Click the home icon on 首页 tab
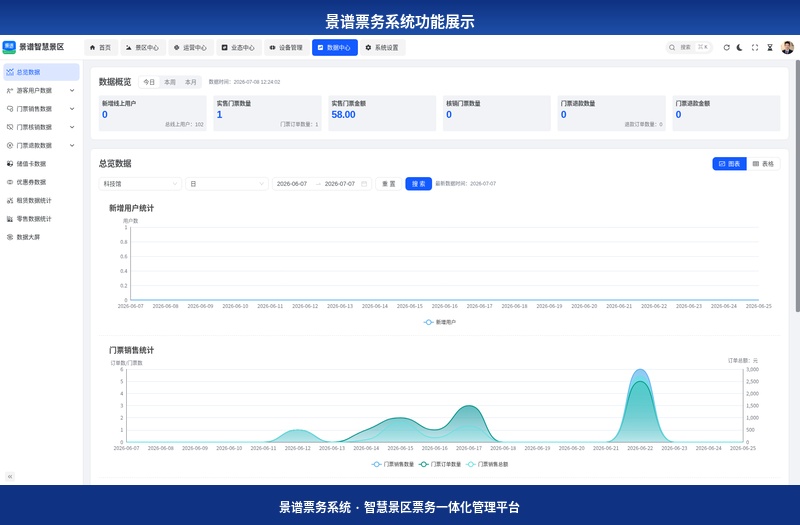The image size is (800, 525). tap(92, 47)
